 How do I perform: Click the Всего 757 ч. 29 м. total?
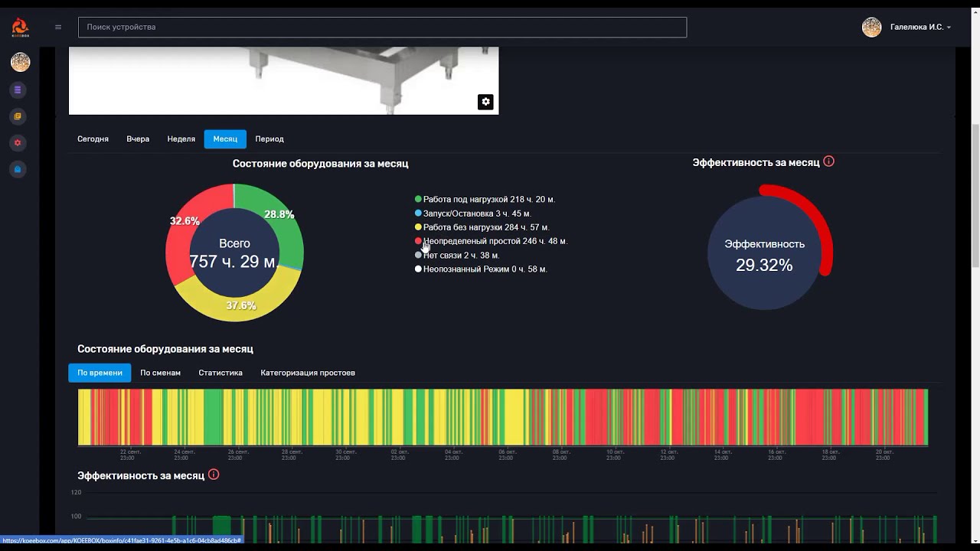(234, 253)
